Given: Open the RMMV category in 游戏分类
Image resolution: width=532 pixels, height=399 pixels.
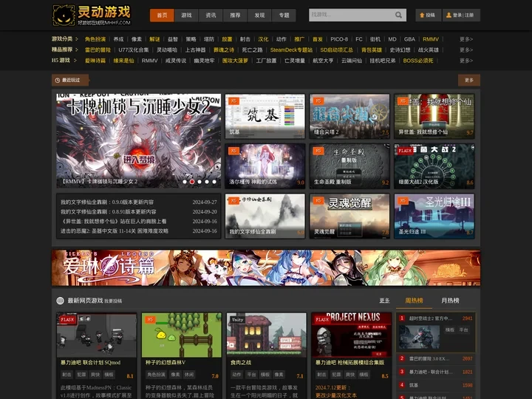Looking at the screenshot, I should 431,39.
